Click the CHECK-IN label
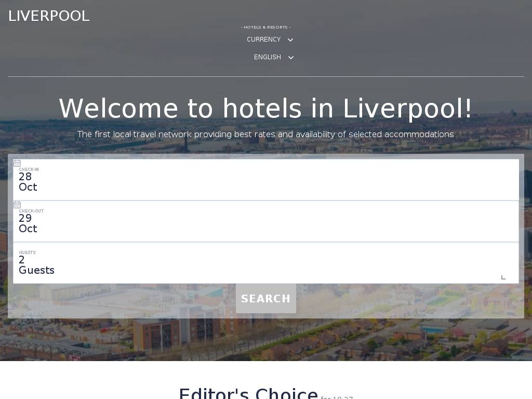Viewport: 532px width, 399px height. click(x=29, y=169)
